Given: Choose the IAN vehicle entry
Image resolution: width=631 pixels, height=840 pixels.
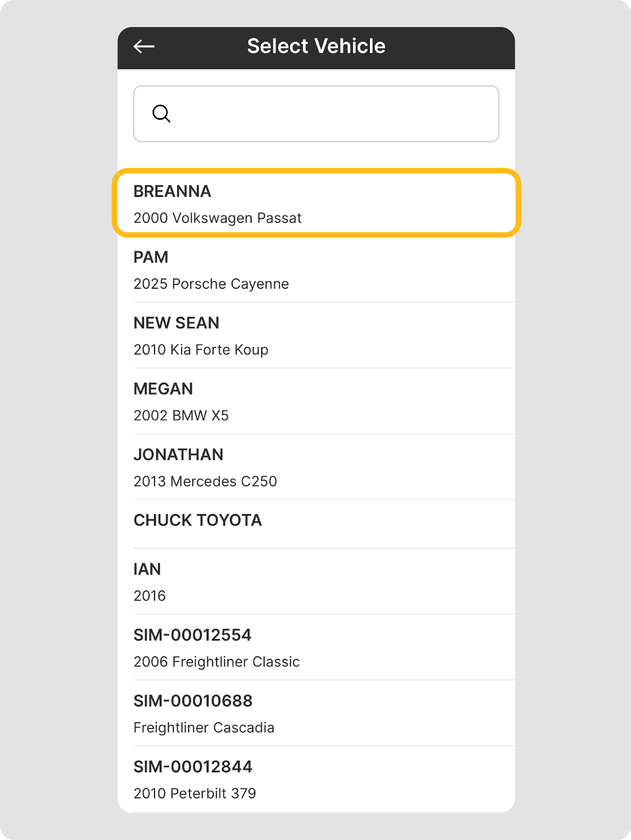Looking at the screenshot, I should point(148,570).
